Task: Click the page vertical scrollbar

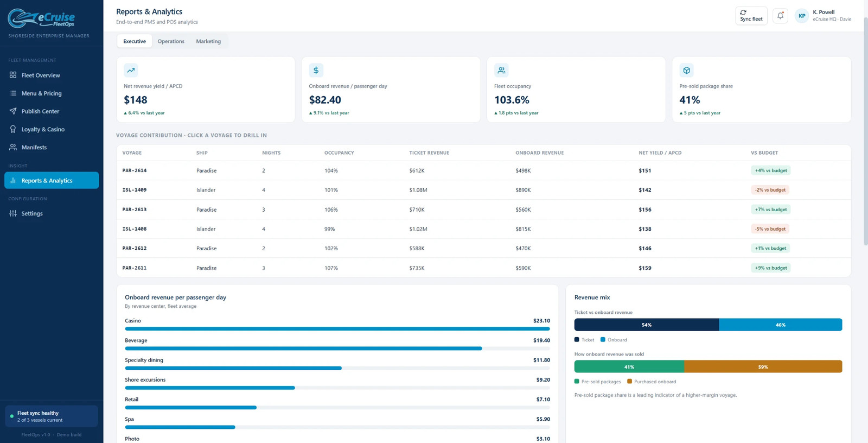Action: tap(865, 130)
